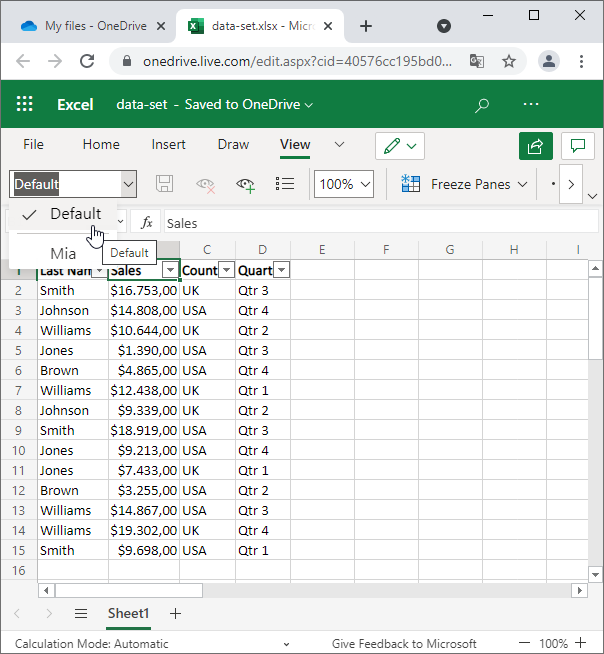Click the fx insert function icon
604x654 pixels.
[147, 223]
